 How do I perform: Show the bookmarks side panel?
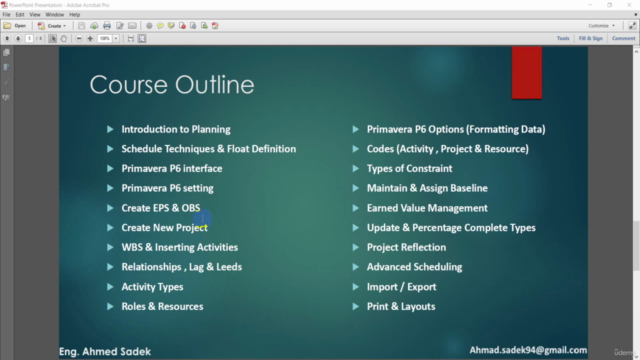pyautogui.click(x=6, y=67)
